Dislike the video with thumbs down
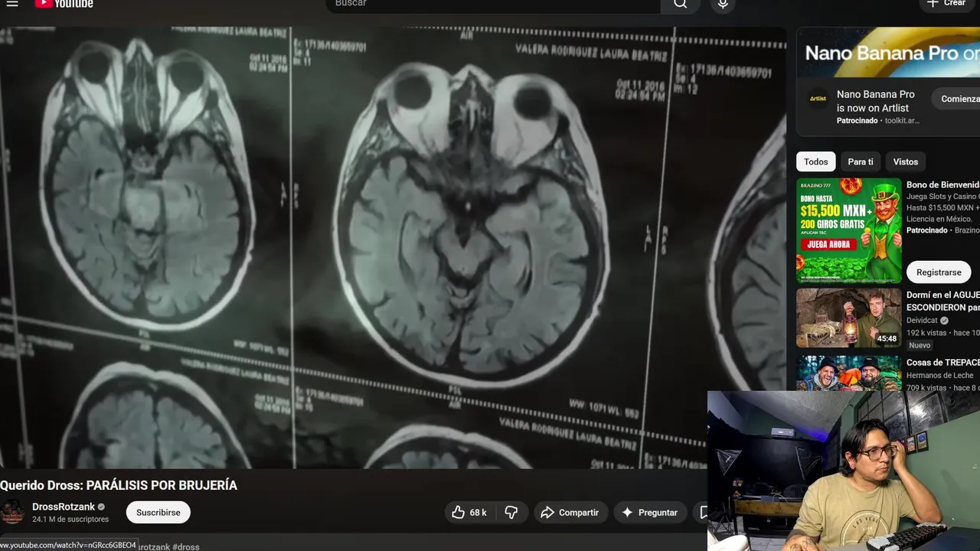The height and width of the screenshot is (551, 980). pos(511,513)
